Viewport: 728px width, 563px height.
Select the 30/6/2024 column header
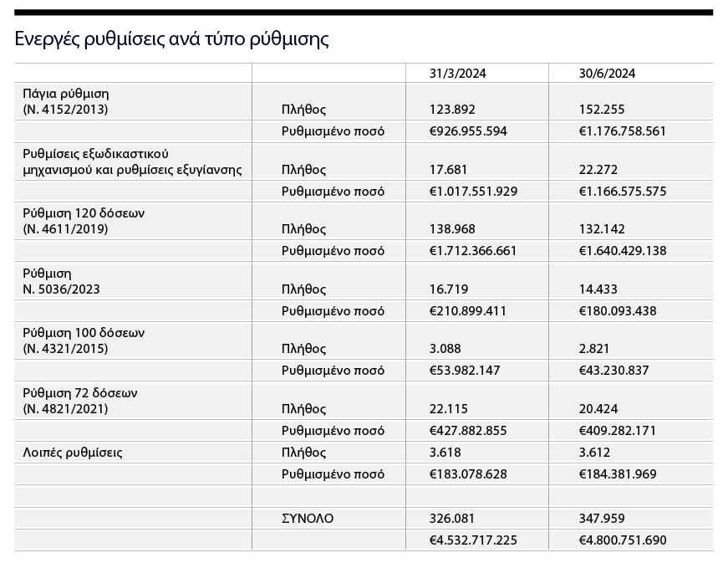click(x=607, y=74)
